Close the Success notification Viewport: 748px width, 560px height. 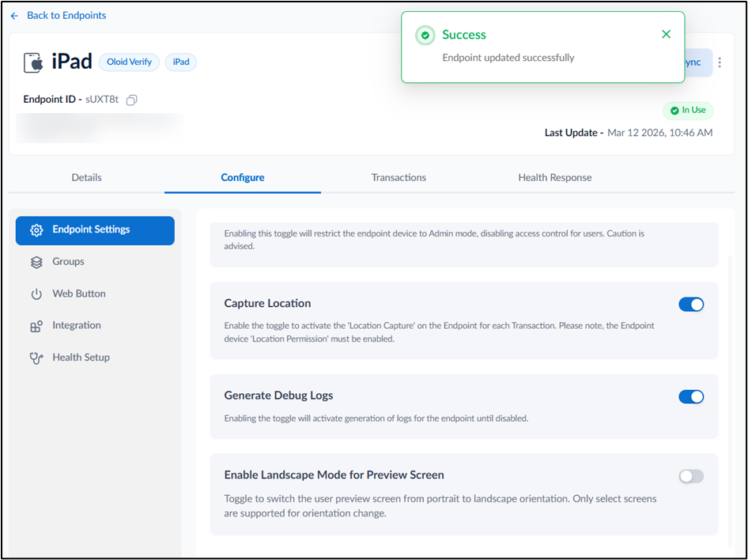[x=667, y=34]
